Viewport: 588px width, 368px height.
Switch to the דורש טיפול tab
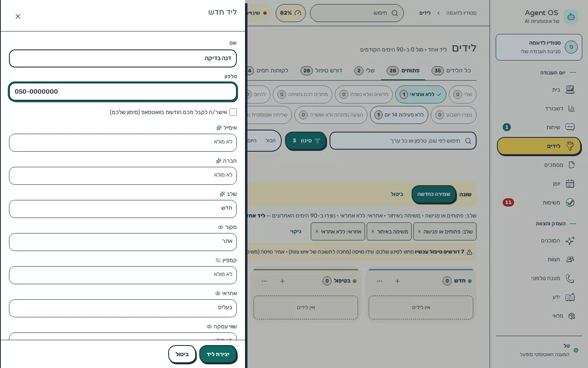pyautogui.click(x=321, y=71)
